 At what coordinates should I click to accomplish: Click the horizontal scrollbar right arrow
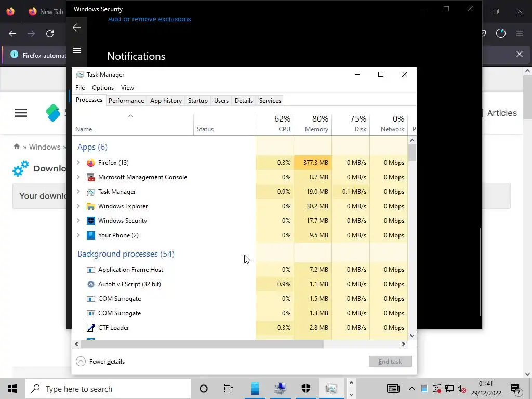click(403, 344)
